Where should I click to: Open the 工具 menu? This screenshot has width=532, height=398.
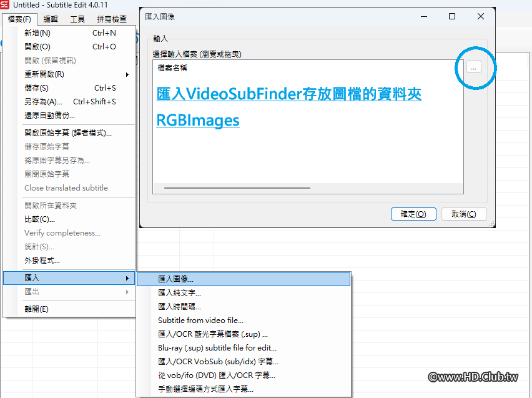coord(77,19)
